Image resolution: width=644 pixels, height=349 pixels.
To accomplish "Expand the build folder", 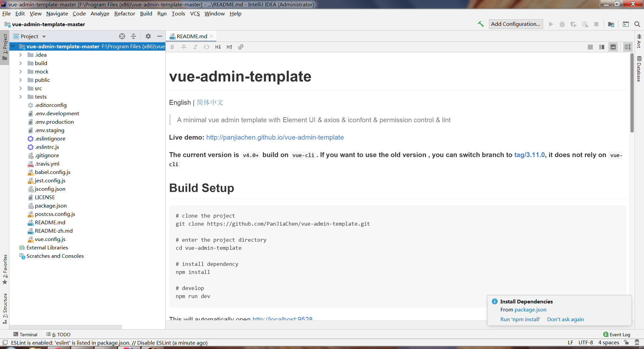I will [x=20, y=63].
